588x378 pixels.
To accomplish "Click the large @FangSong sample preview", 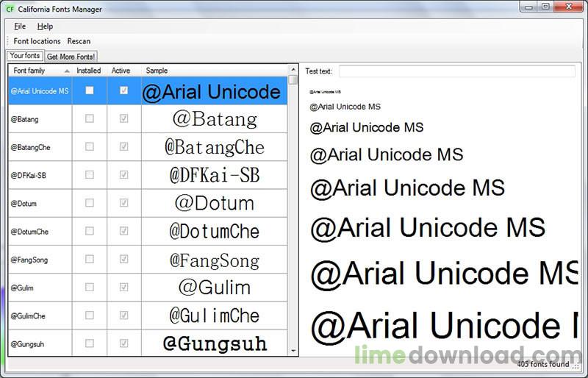I will pyautogui.click(x=215, y=260).
